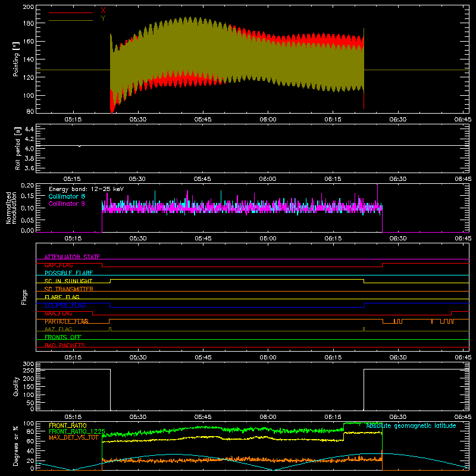Click the 4.4 tick on Roll period axis
Viewport: 476px width, 476px height.
click(29, 129)
